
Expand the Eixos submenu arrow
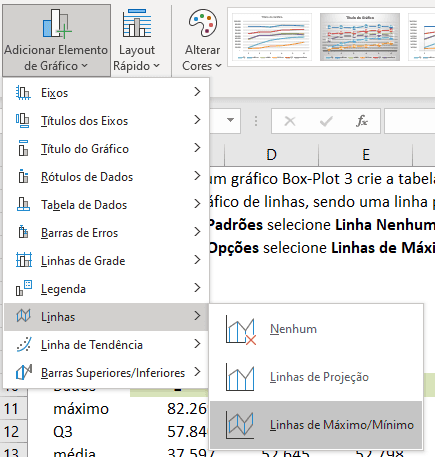(x=197, y=92)
